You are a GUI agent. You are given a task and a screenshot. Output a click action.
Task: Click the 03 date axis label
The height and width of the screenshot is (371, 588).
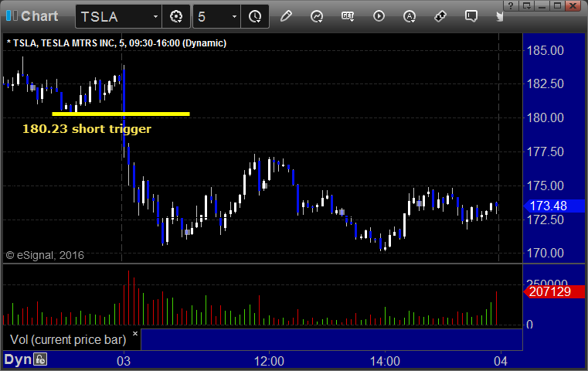[124, 361]
